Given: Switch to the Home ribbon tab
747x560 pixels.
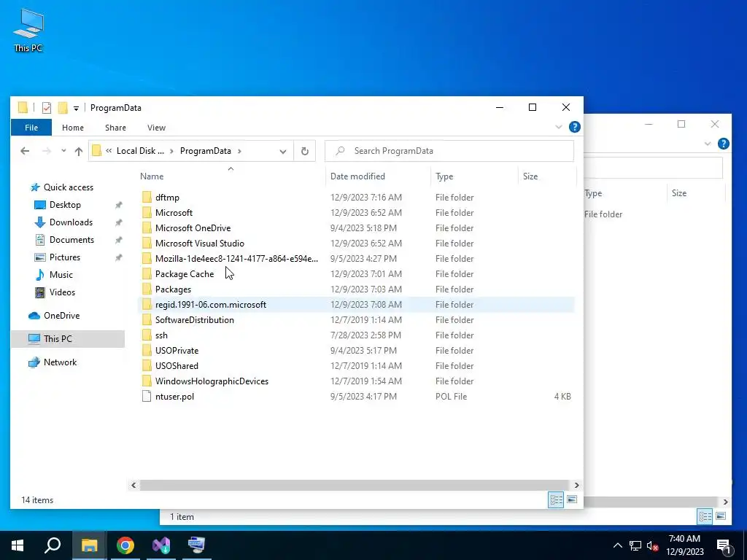Looking at the screenshot, I should 73,128.
